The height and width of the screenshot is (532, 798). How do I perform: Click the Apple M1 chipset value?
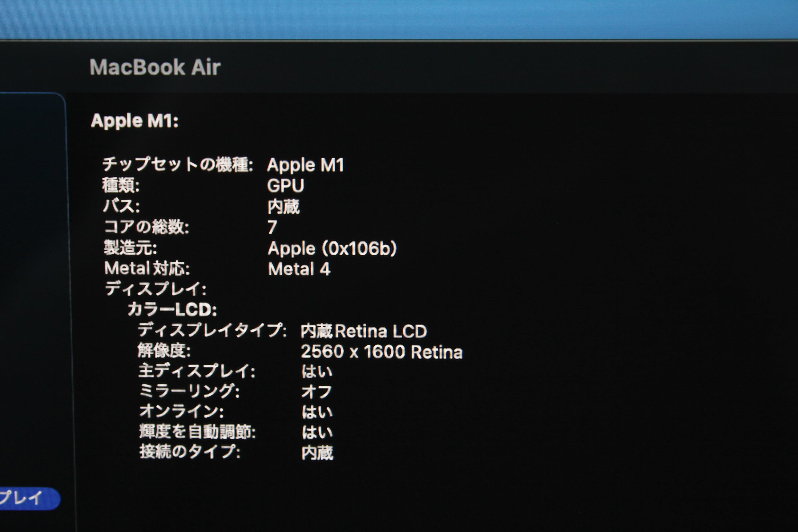(x=305, y=165)
